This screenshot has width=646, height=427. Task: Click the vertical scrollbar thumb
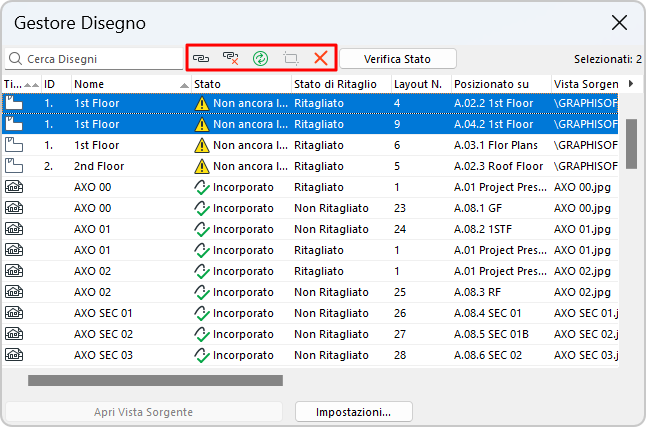coord(632,145)
